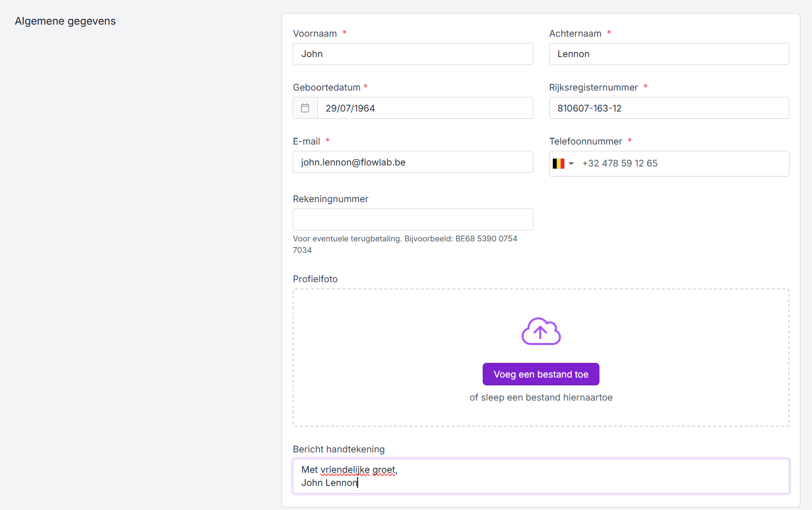This screenshot has width=812, height=510.
Task: Click the empty Rekeningnummer input field
Action: 413,219
